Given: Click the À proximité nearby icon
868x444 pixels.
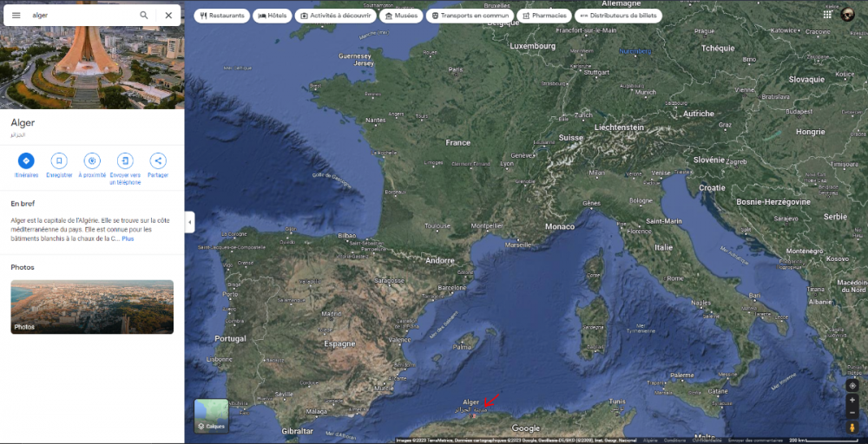Looking at the screenshot, I should click(x=92, y=160).
